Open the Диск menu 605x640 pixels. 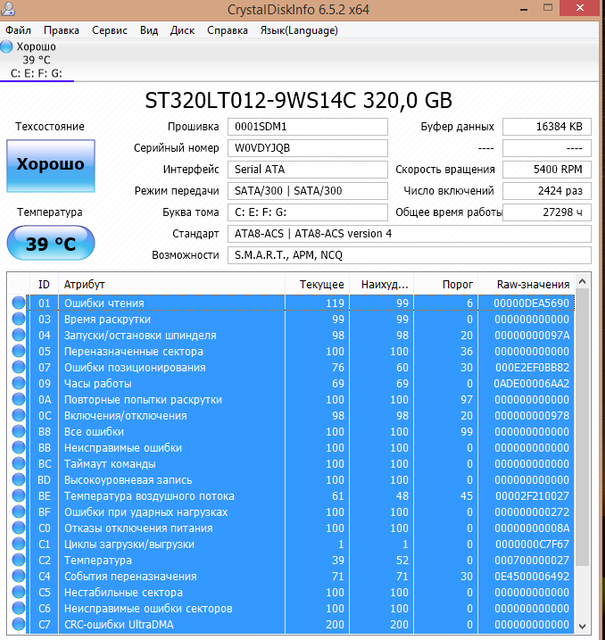[182, 31]
